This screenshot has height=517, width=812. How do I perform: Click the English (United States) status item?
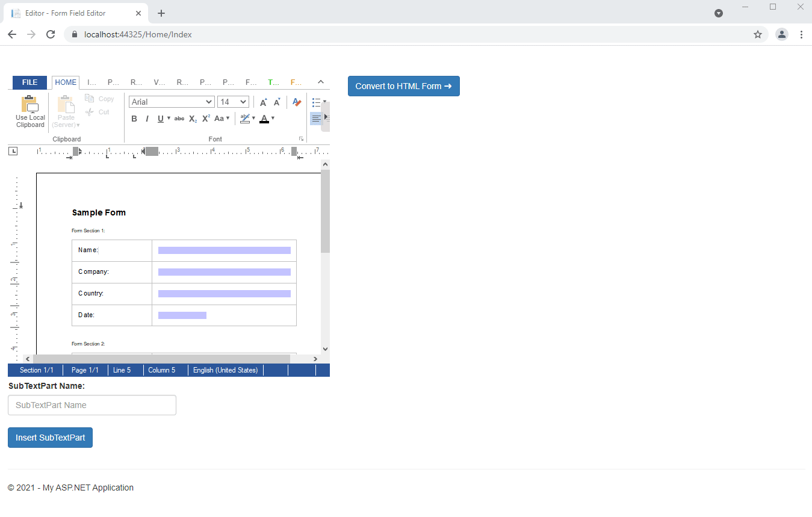225,370
